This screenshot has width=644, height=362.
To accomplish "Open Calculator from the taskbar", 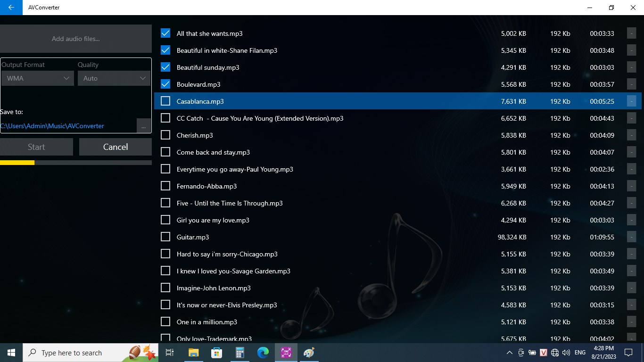I will click(239, 353).
